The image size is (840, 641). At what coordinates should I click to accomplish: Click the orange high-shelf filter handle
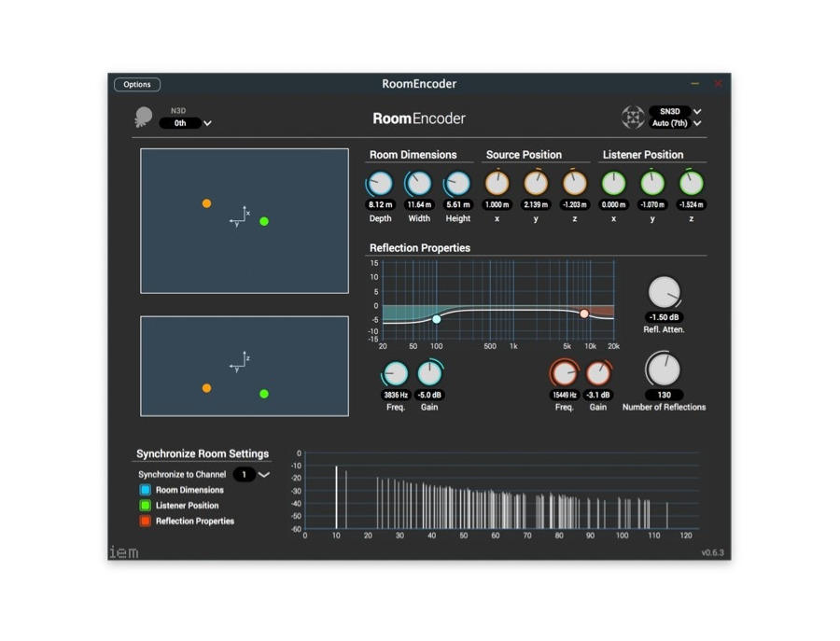pos(584,314)
